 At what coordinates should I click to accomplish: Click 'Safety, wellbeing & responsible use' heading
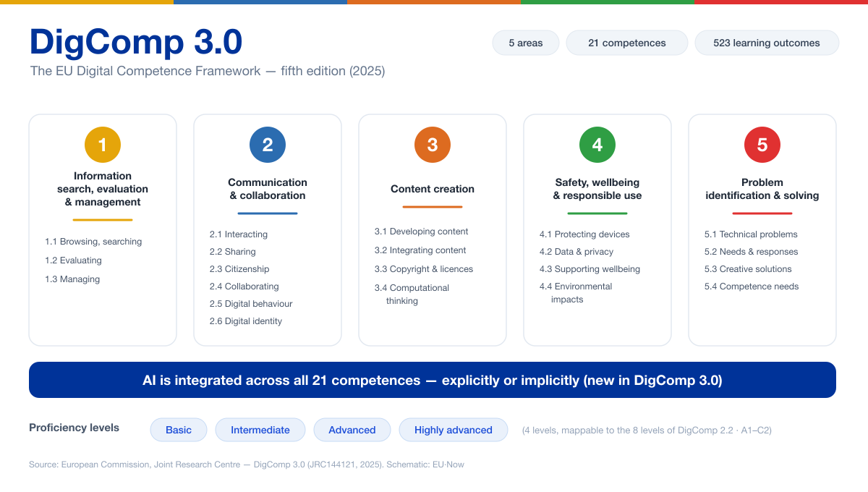[597, 189]
